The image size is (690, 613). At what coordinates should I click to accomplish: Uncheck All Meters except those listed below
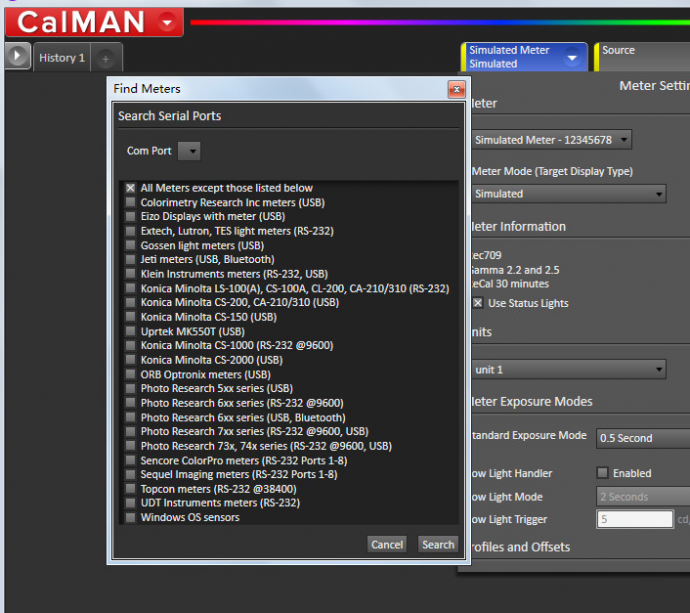[130, 188]
